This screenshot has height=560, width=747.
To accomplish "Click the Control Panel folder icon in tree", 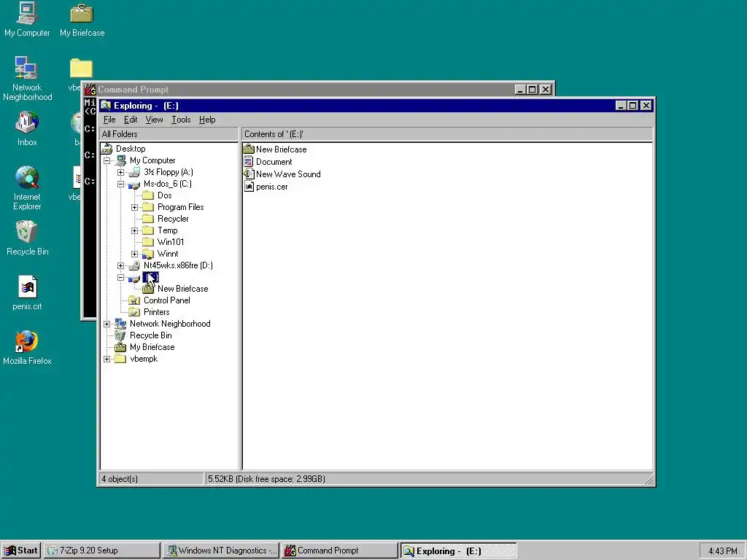I will [x=134, y=300].
